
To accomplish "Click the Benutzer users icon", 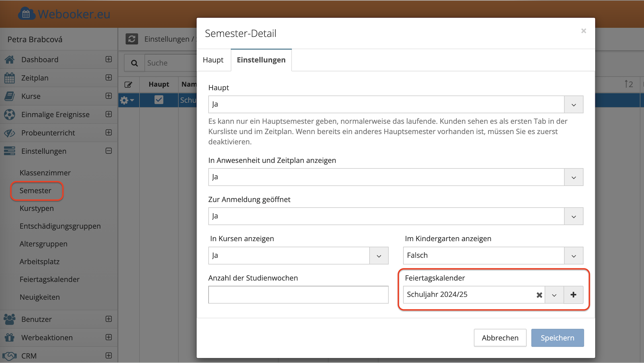I will pyautogui.click(x=10, y=319).
